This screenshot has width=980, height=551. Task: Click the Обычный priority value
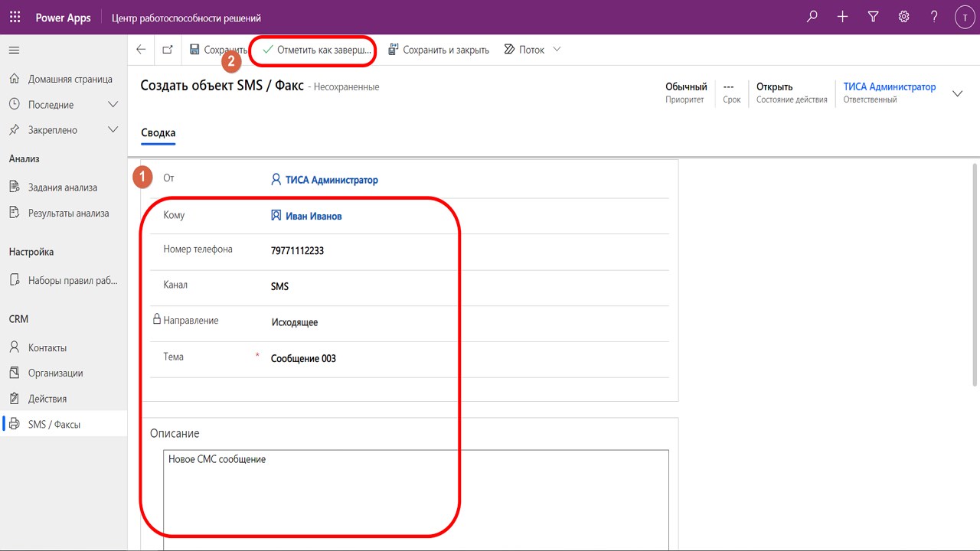pyautogui.click(x=686, y=87)
